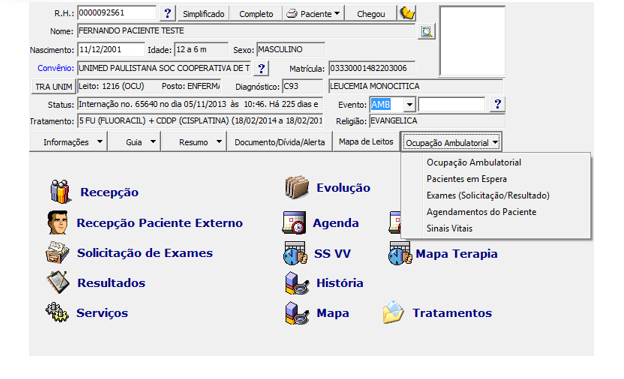The width and height of the screenshot is (624, 379).
Task: Expand the Evento AMB combo box
Action: 410,105
